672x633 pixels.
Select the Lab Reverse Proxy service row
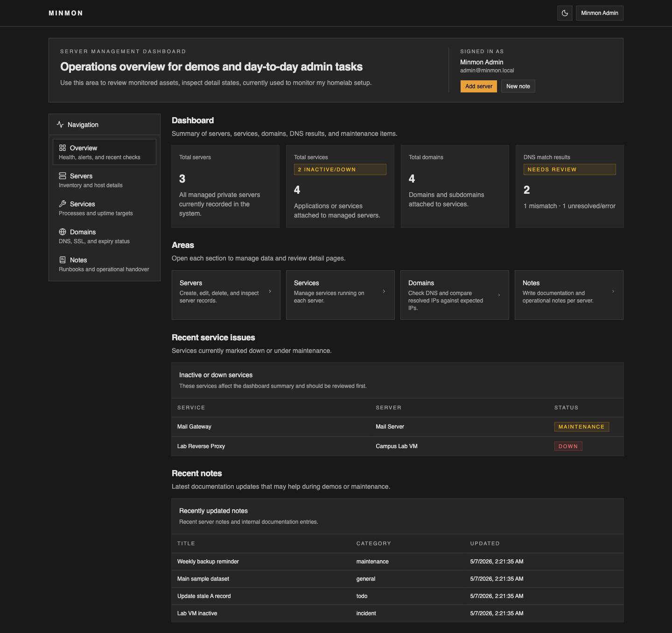click(x=398, y=446)
